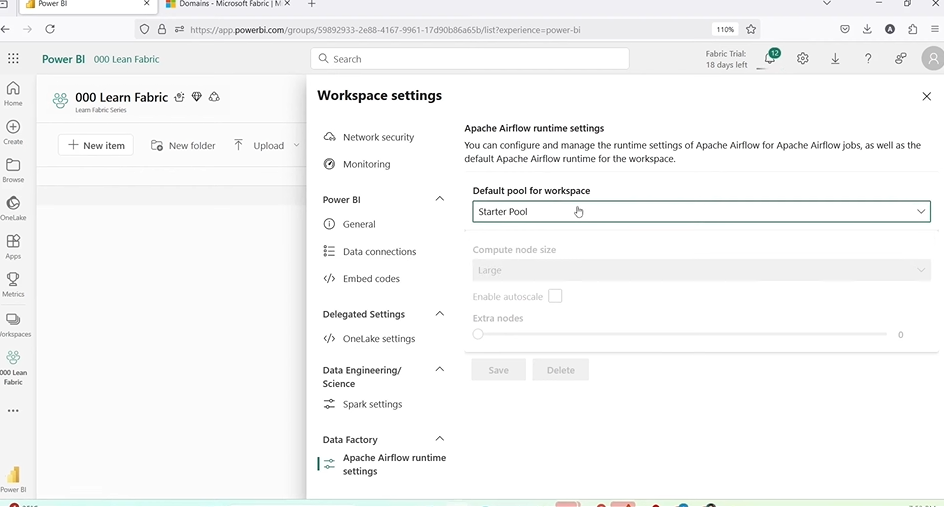944x507 pixels.
Task: Collapse the Delegated Settings section
Action: [439, 314]
